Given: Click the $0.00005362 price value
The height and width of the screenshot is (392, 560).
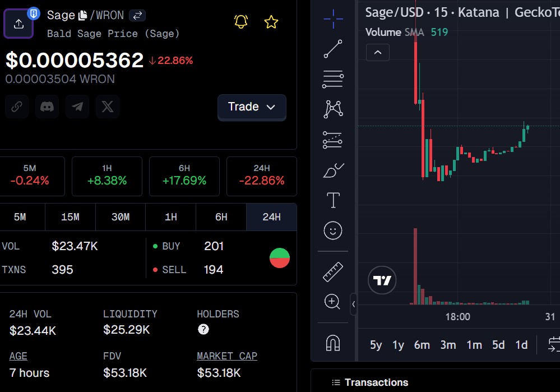Looking at the screenshot, I should 75,60.
